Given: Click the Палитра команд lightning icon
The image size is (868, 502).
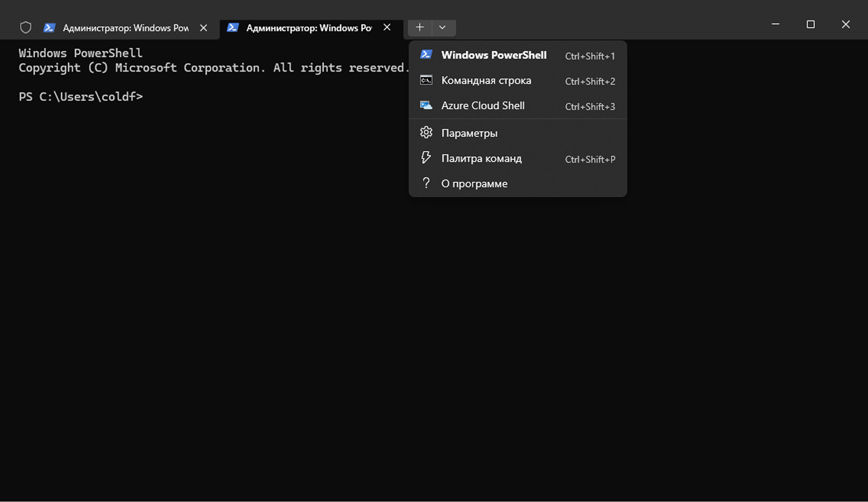Looking at the screenshot, I should (x=426, y=158).
